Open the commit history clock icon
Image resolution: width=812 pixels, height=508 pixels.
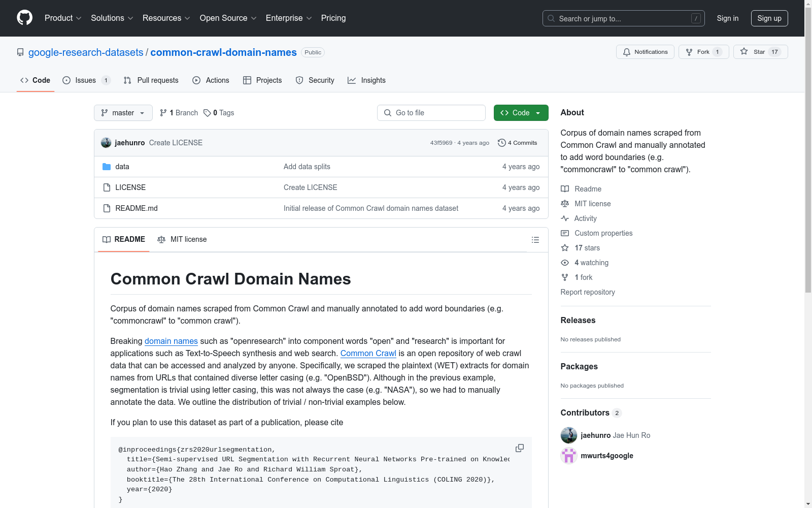point(502,143)
